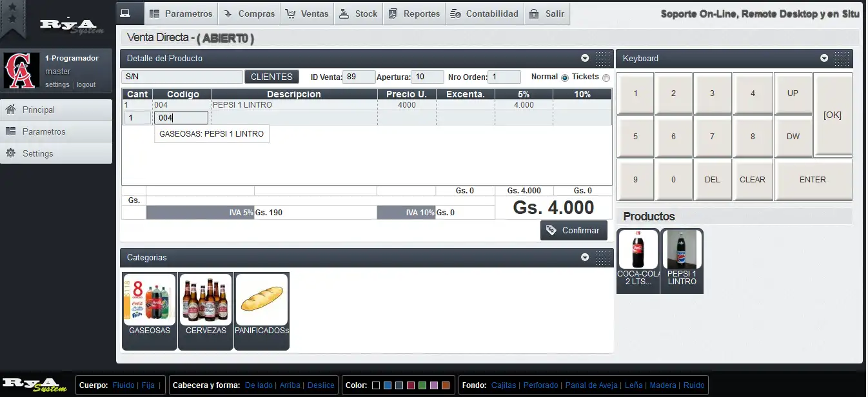Open the GASEOSAS category
This screenshot has width=868, height=397.
click(x=150, y=311)
